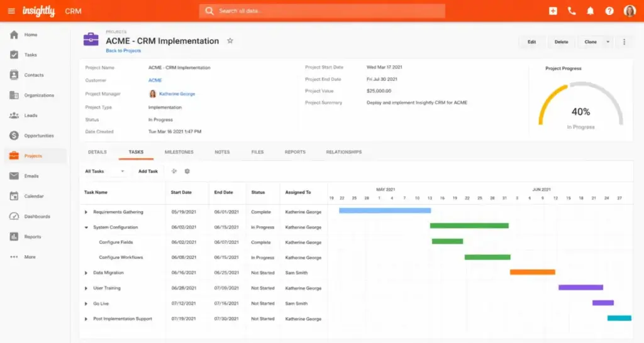The image size is (644, 343).
Task: Open the project Reports tab
Action: click(295, 152)
